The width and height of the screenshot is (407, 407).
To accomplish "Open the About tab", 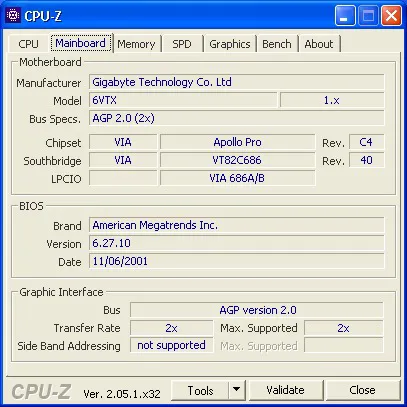I will 319,44.
